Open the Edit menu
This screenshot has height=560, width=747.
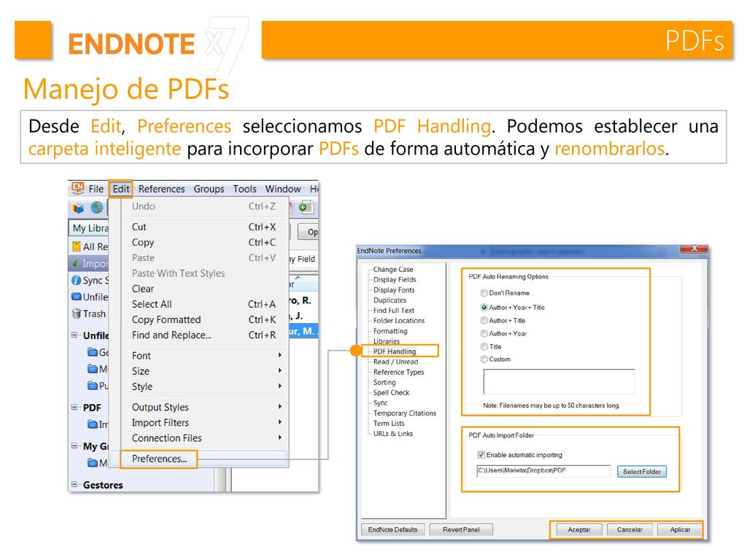pos(120,189)
